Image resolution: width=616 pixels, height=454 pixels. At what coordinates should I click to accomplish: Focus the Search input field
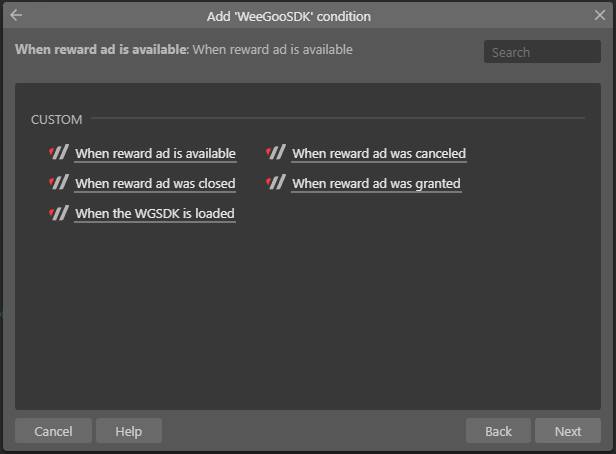[542, 52]
